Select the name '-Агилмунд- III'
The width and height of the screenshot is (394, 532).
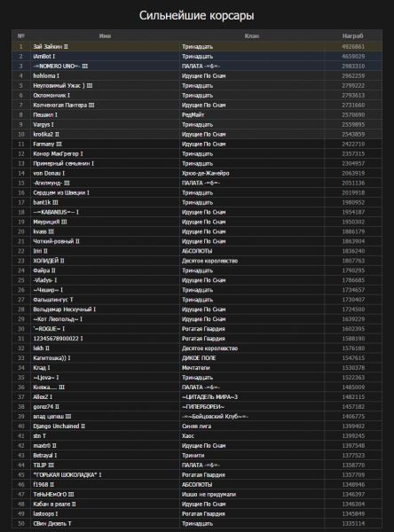tap(51, 183)
